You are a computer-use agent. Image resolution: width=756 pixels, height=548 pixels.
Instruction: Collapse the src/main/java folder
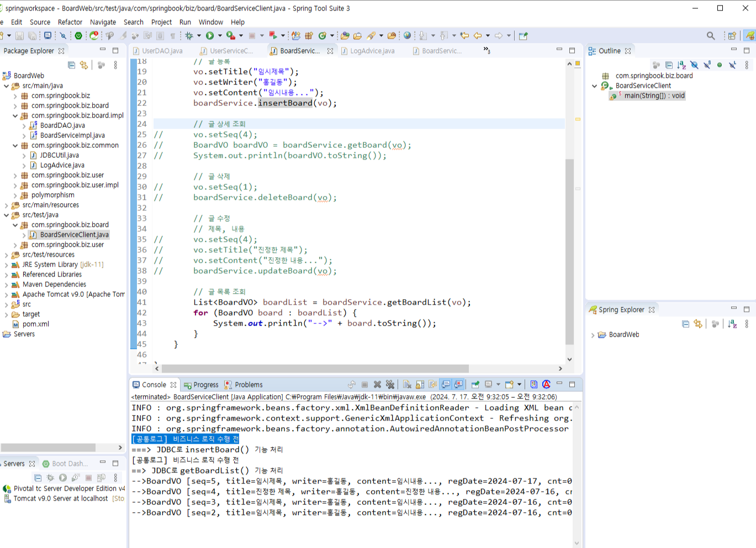coord(6,86)
